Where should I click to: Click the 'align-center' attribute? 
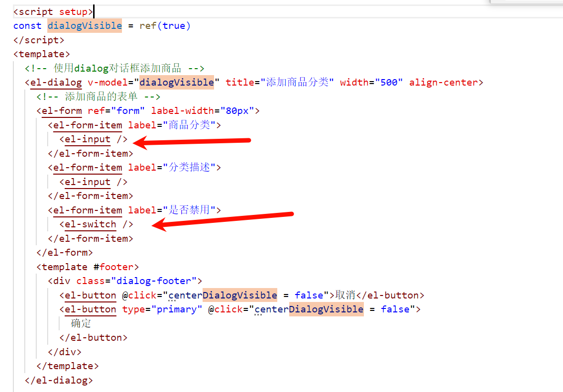[444, 83]
